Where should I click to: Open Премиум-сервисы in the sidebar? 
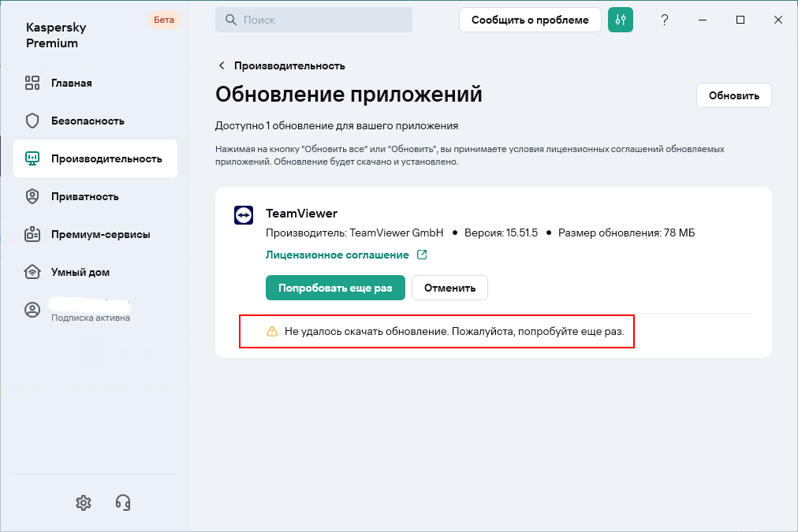(100, 234)
